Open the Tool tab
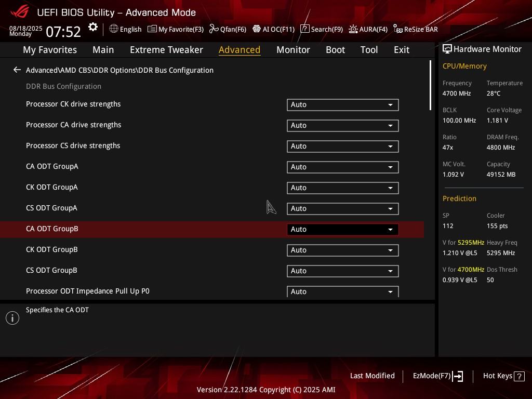532x399 pixels. coord(369,49)
